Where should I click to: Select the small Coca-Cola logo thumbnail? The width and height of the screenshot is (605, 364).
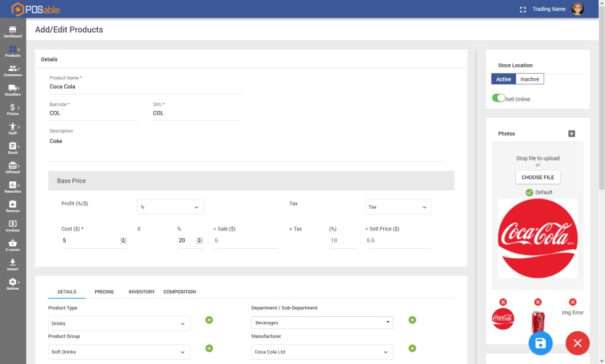503,319
